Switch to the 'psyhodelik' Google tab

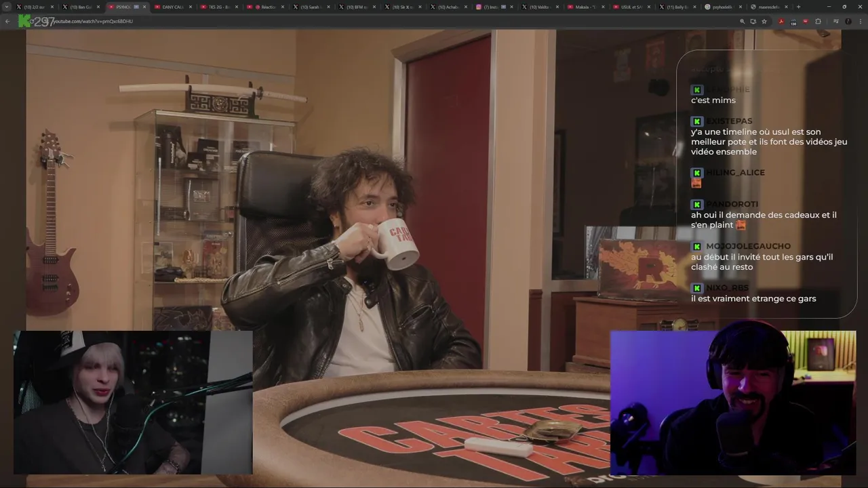[724, 7]
